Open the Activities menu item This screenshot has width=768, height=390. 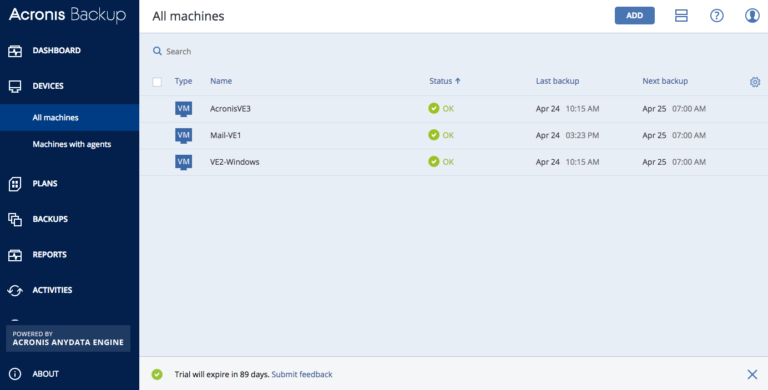tap(52, 290)
